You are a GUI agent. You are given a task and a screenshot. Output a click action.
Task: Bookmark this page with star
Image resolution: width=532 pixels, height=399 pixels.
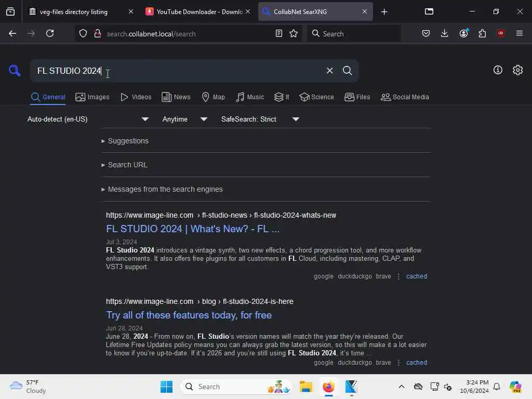(x=294, y=34)
